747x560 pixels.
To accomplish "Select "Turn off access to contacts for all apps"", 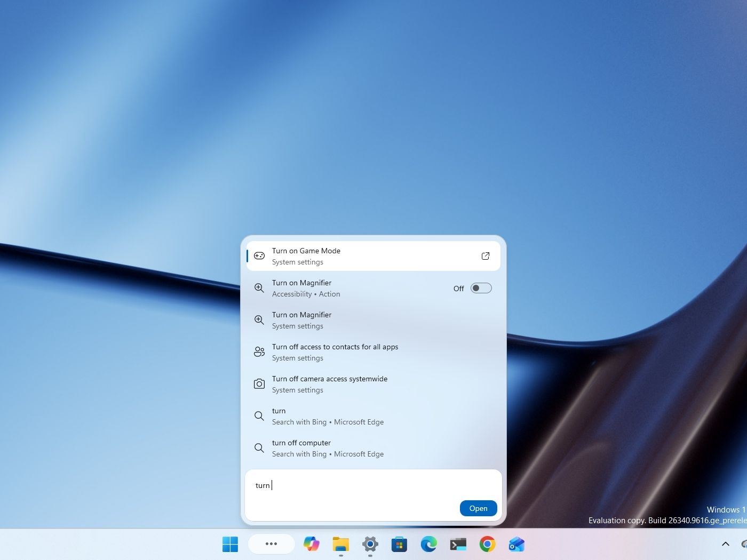I will coord(373,352).
